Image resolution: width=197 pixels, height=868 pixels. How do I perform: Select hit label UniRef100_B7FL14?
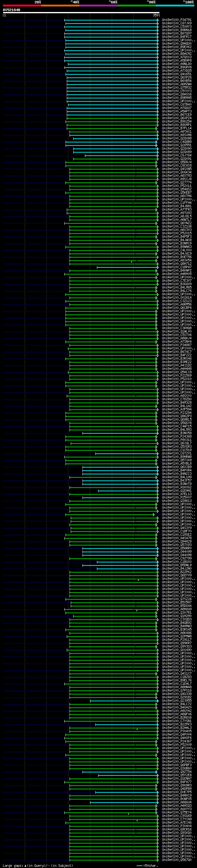[x=176, y=128]
